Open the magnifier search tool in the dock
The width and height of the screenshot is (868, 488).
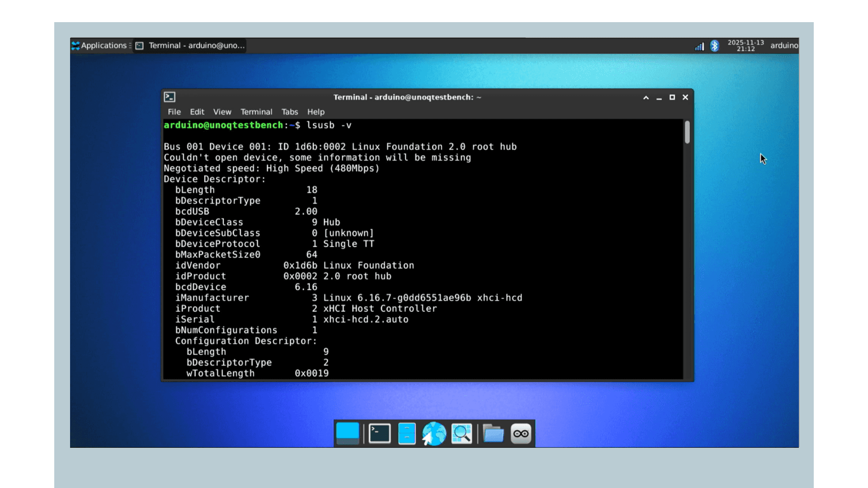pyautogui.click(x=462, y=433)
